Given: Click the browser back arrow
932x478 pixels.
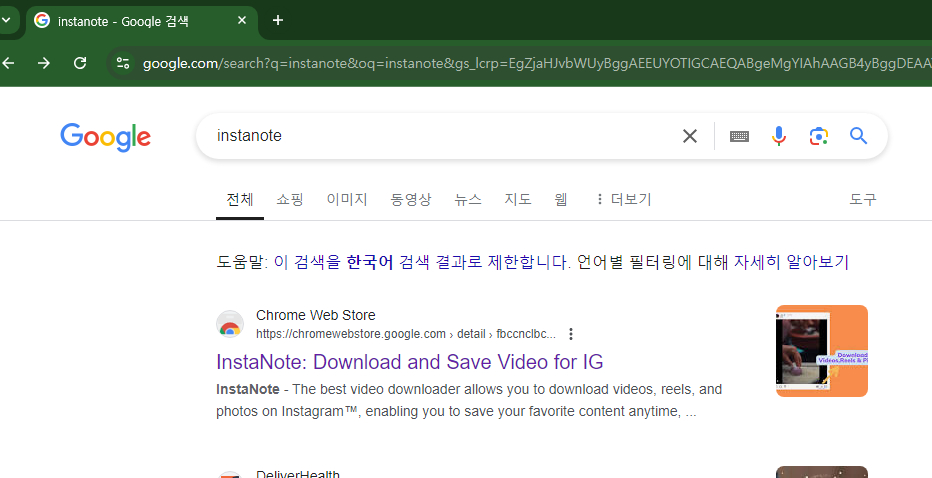Looking at the screenshot, I should (8, 63).
